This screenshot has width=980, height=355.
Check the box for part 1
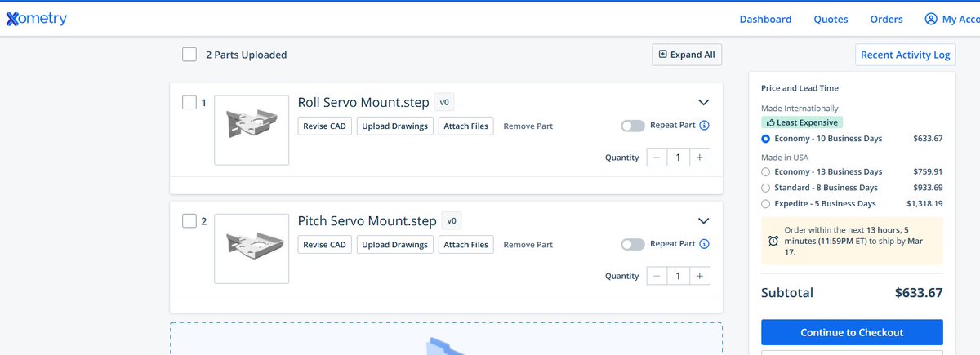[x=189, y=102]
